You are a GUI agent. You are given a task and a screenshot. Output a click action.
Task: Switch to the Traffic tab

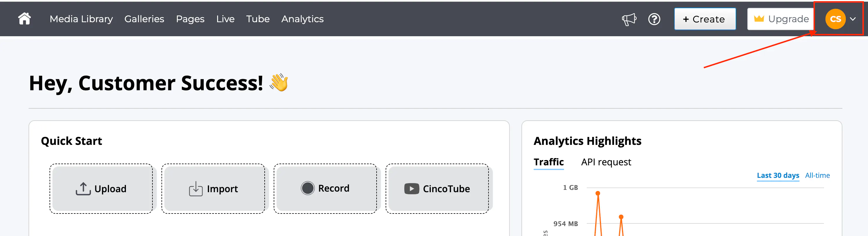coord(549,162)
